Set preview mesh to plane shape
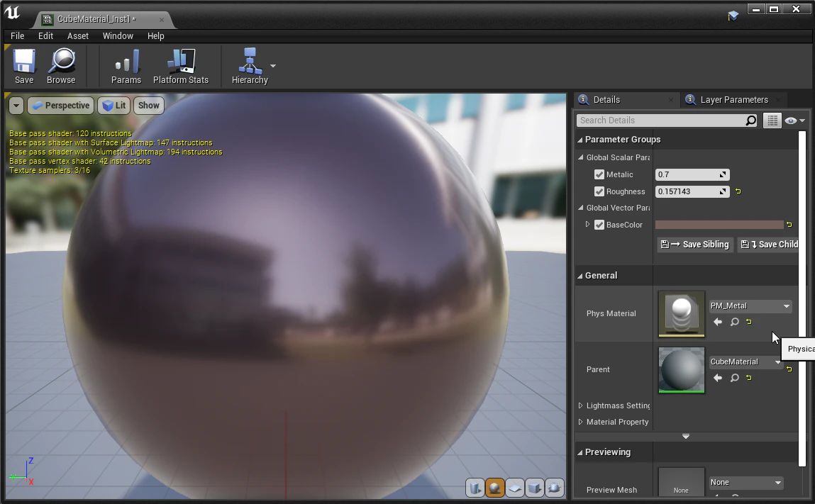This screenshot has width=815, height=504. pyautogui.click(x=514, y=488)
